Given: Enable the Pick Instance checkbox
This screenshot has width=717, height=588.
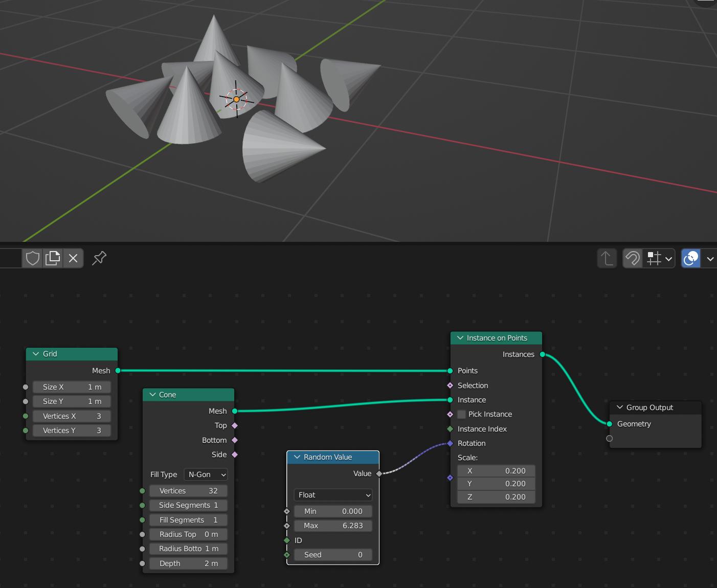Looking at the screenshot, I should (462, 414).
